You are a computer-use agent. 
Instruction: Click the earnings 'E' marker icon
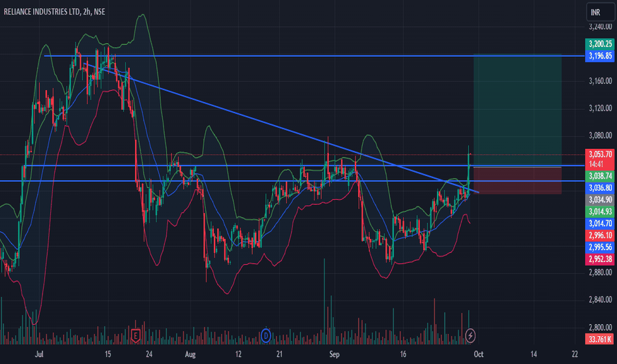click(135, 336)
